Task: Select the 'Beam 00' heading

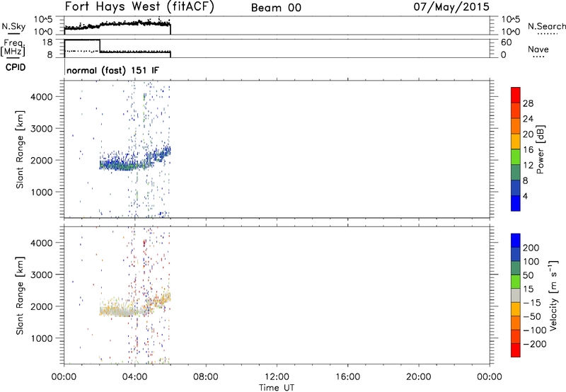Action: click(x=276, y=8)
